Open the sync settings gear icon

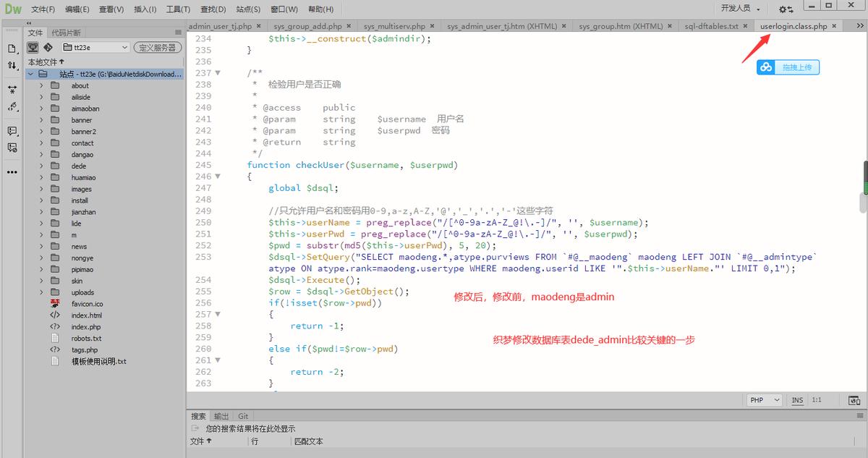(x=786, y=9)
